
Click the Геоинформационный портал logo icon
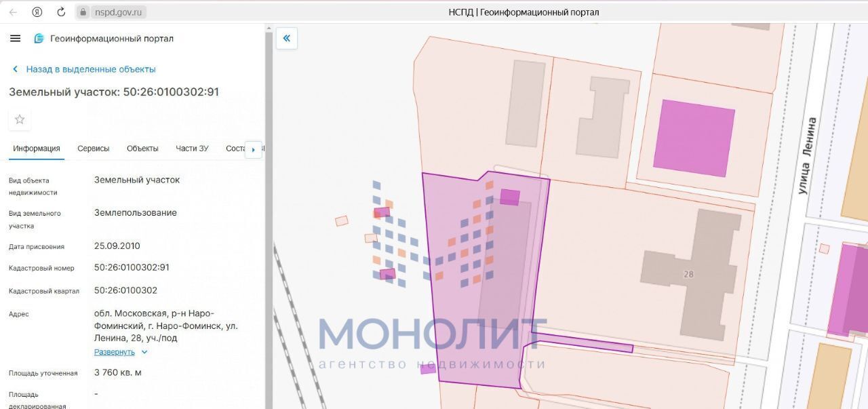[39, 39]
